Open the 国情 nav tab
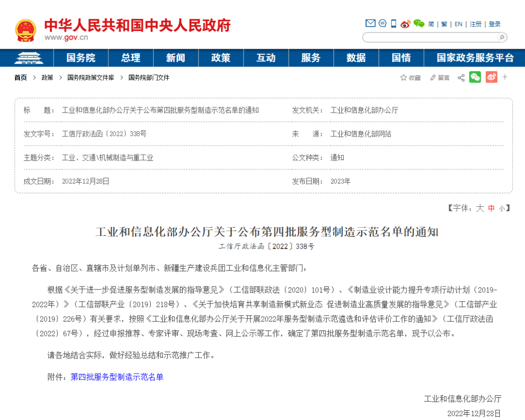Screen dimensions: 525x420 [x=401, y=58]
